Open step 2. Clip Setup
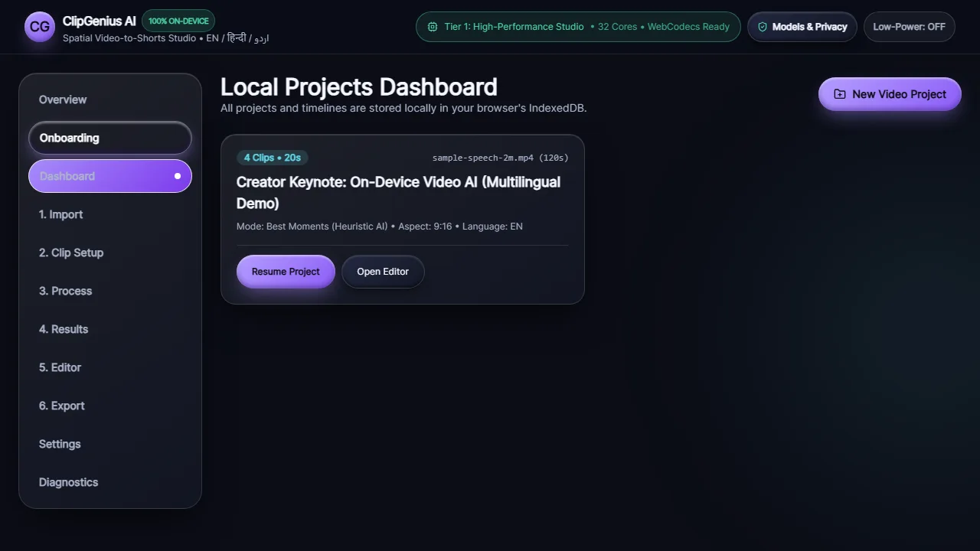Viewport: 980px width, 551px height. coord(110,253)
